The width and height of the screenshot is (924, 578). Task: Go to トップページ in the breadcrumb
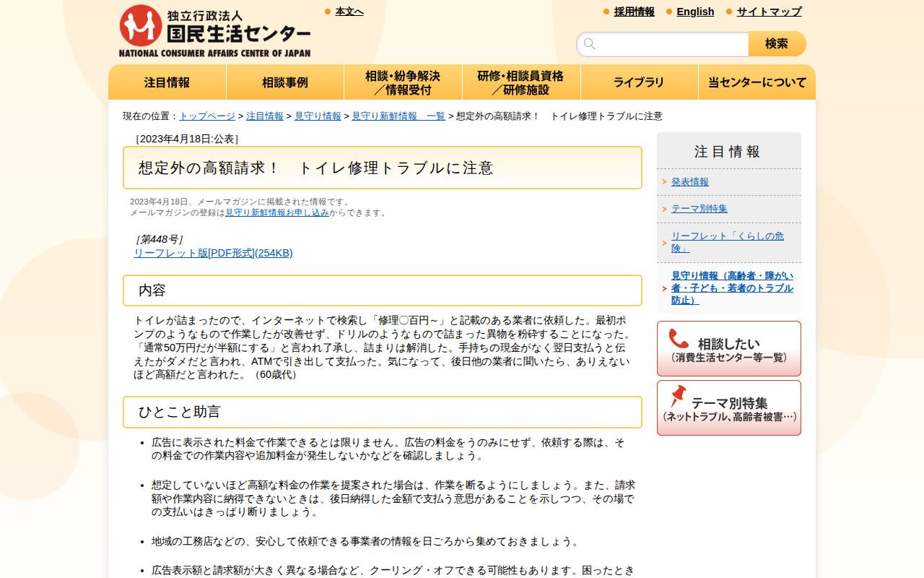pos(207,116)
